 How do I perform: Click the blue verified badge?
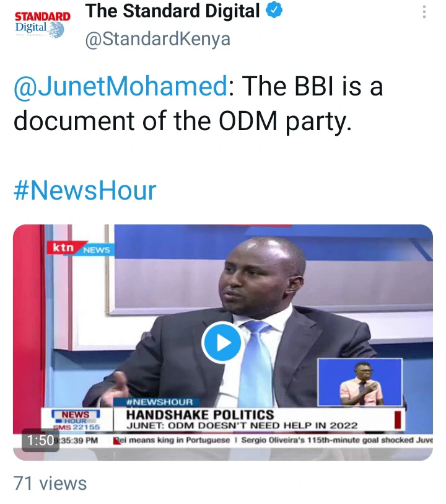[274, 11]
